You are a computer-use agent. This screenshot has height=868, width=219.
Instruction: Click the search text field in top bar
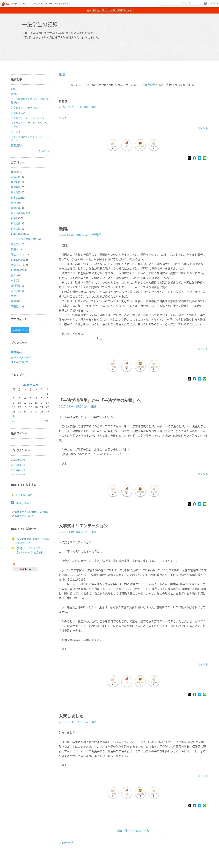[170, 4]
